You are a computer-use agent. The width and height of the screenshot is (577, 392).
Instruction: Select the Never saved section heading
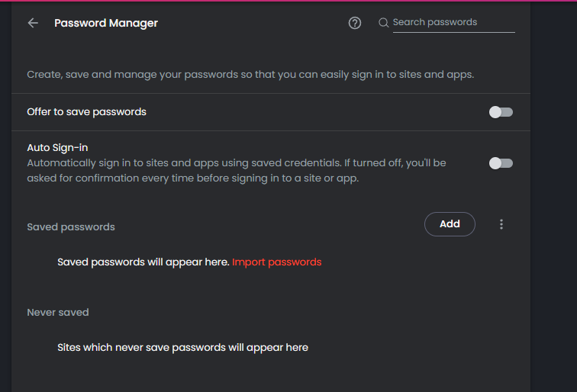pyautogui.click(x=58, y=313)
